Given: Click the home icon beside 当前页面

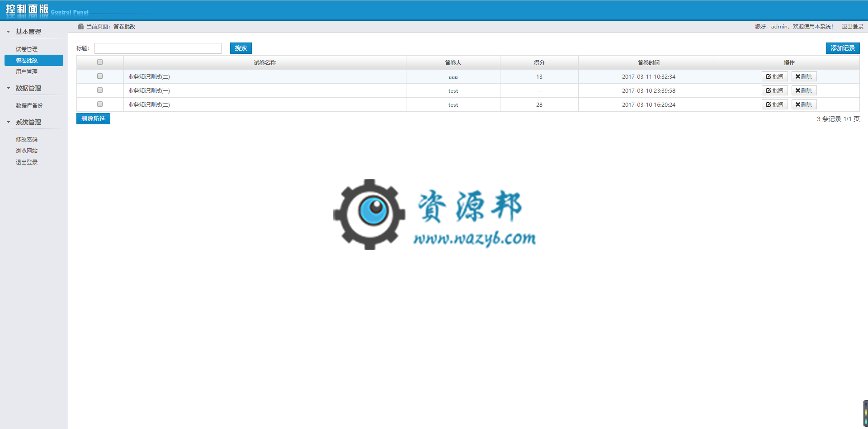Looking at the screenshot, I should (80, 27).
